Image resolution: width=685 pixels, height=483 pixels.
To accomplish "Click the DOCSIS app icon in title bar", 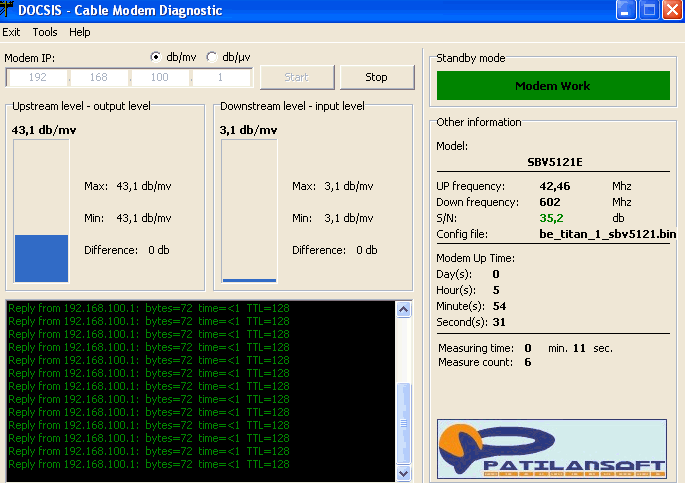I will pyautogui.click(x=6, y=9).
